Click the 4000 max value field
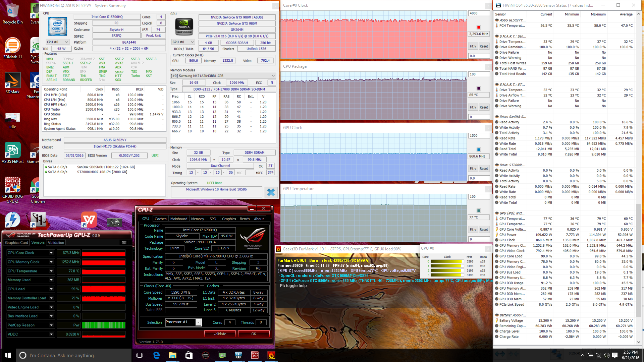This screenshot has height=362, width=644. 479,13
